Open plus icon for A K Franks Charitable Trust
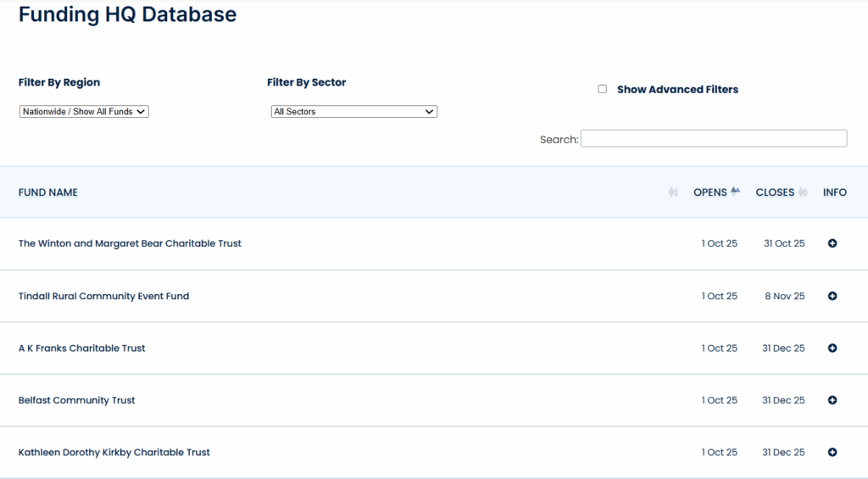 tap(832, 348)
